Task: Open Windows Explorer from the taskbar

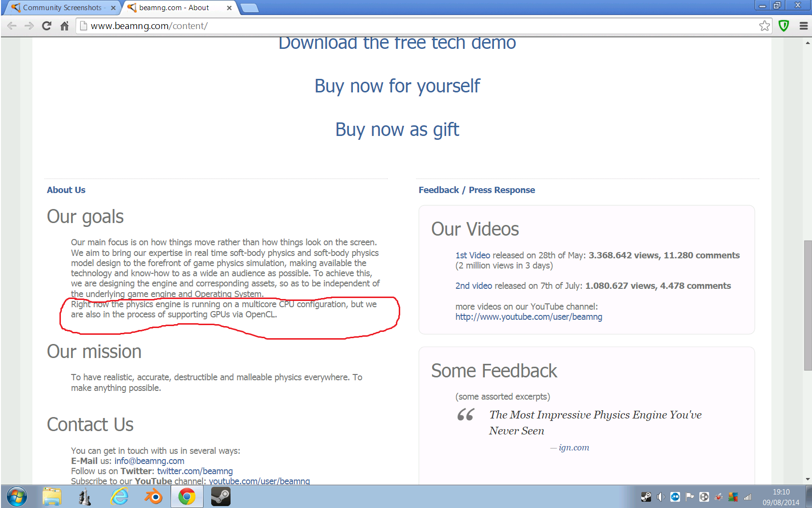Action: (52, 497)
